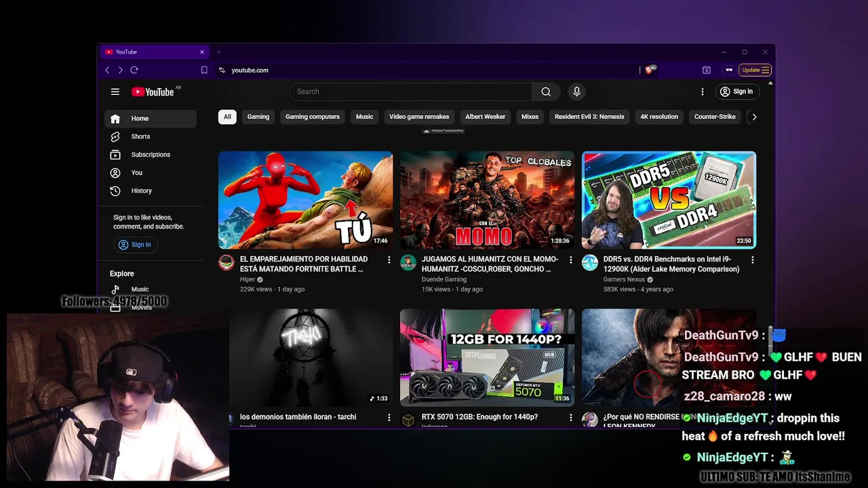Open options for HumanitZ Momo video
Viewport: 868px width, 488px height.
coord(570,260)
